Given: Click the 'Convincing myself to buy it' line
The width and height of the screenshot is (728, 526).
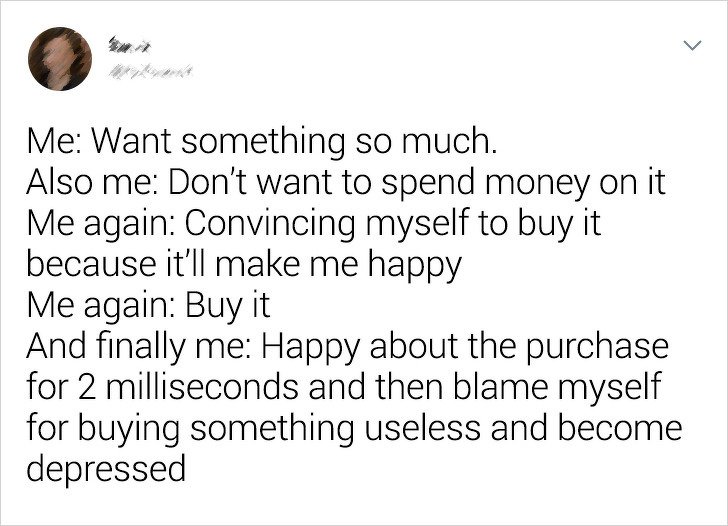Looking at the screenshot, I should tap(314, 224).
